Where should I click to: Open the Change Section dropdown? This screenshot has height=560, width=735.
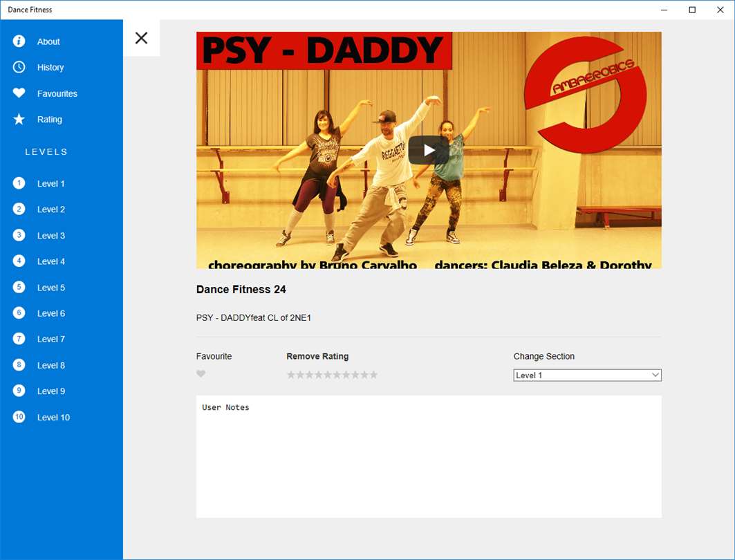(587, 375)
